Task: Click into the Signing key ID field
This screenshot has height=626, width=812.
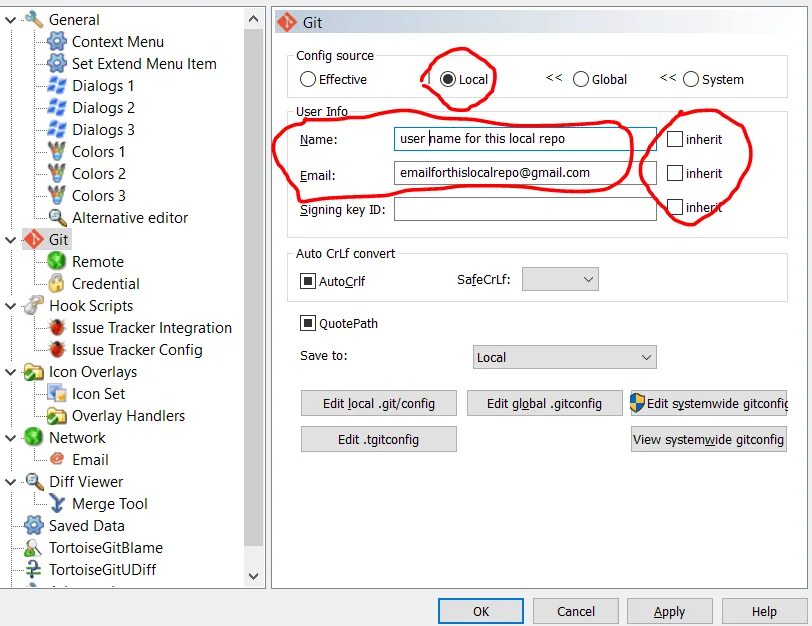Action: pos(525,209)
